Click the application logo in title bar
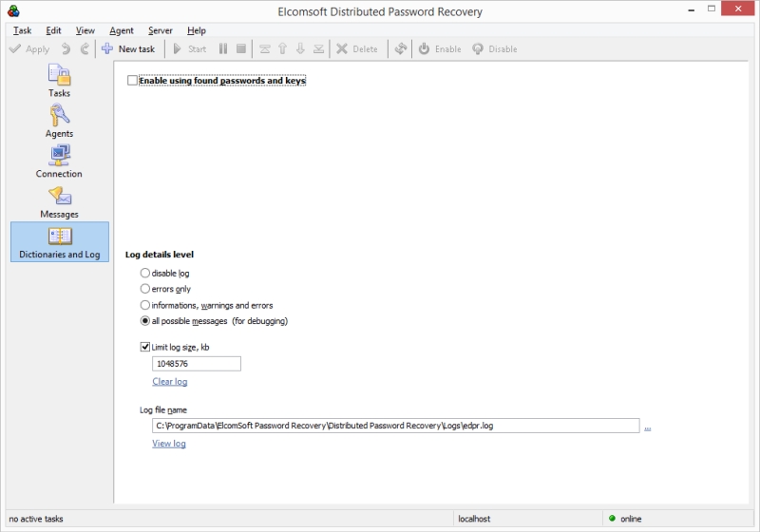760x532 pixels. pos(13,10)
